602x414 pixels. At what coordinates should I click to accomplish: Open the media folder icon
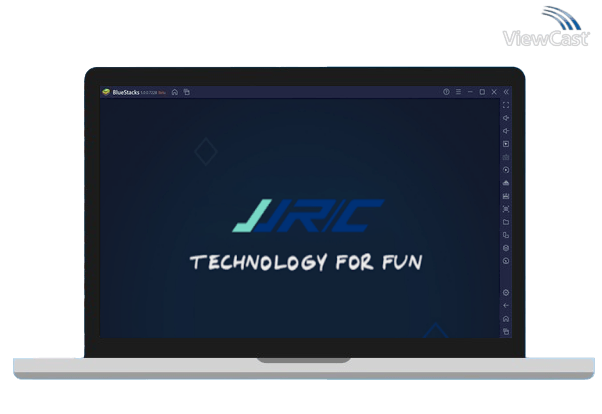(506, 222)
